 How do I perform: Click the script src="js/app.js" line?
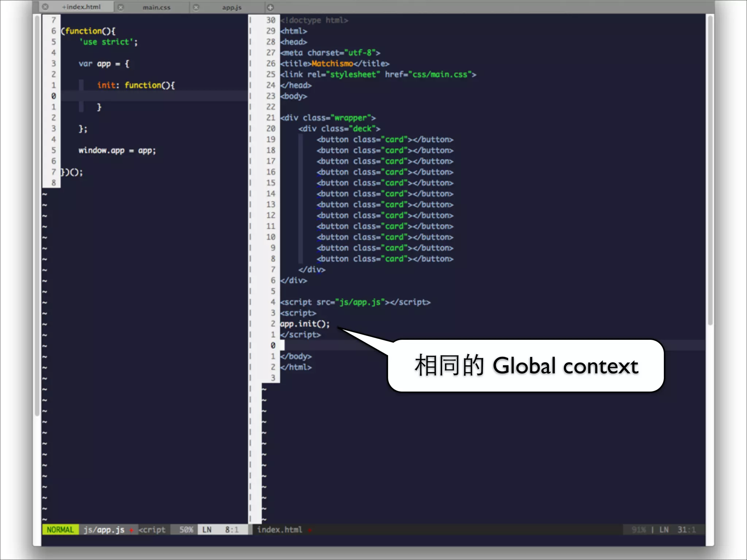click(x=355, y=302)
